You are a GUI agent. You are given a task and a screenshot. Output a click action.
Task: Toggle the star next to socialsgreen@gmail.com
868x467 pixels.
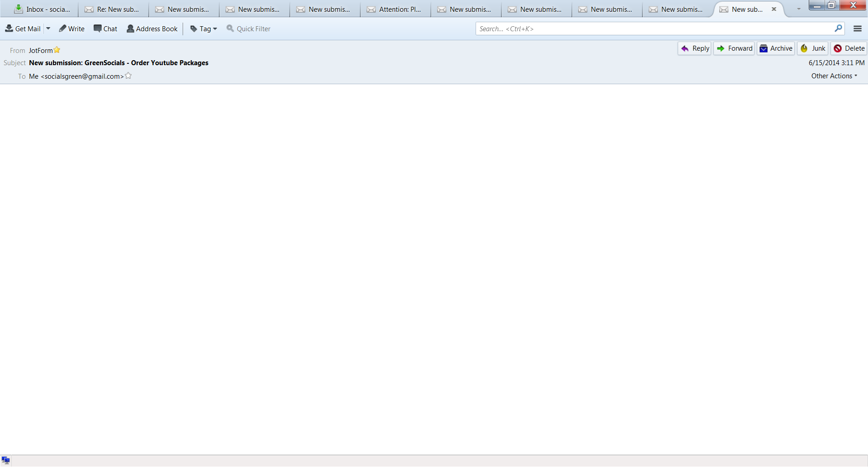pos(128,76)
